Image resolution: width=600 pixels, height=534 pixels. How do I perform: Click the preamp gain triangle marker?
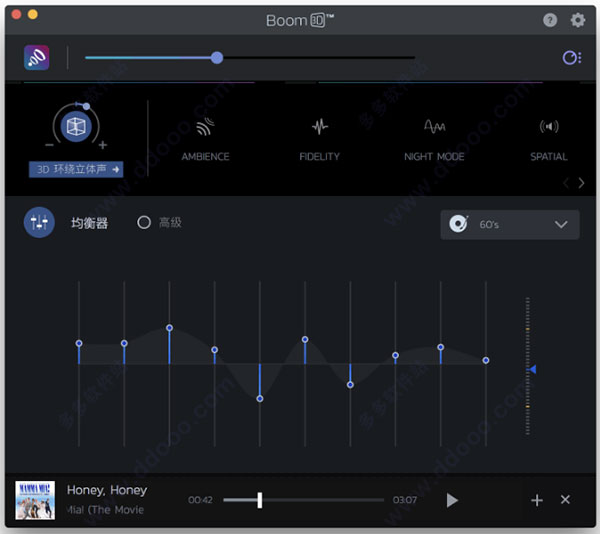tap(532, 369)
